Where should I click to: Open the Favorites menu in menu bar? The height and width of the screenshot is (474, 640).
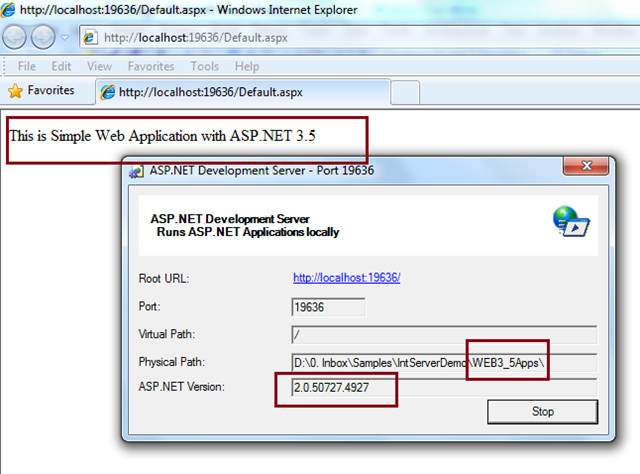tap(151, 66)
